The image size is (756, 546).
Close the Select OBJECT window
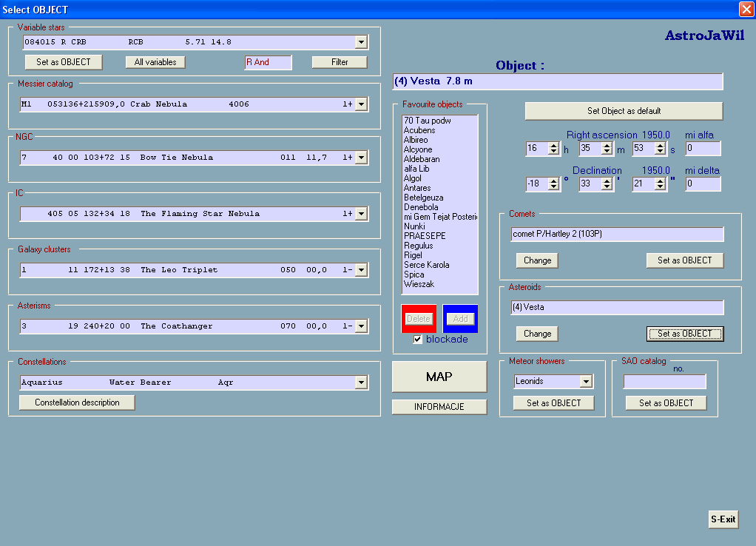[x=746, y=9]
